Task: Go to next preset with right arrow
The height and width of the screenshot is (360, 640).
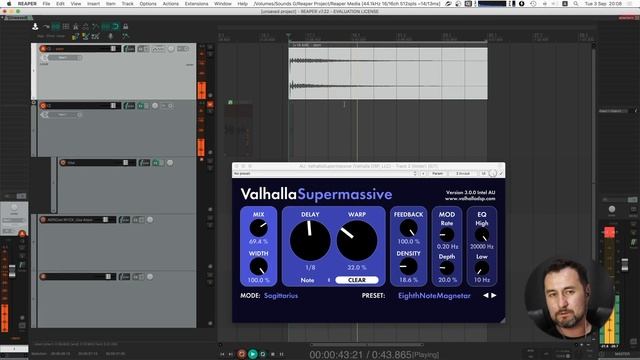Action: 493,295
